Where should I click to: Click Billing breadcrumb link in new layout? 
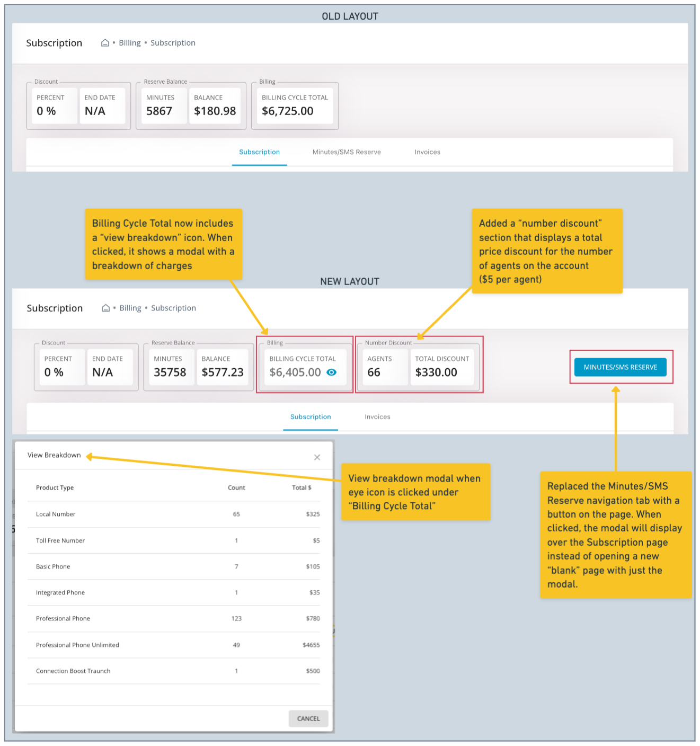(x=130, y=308)
